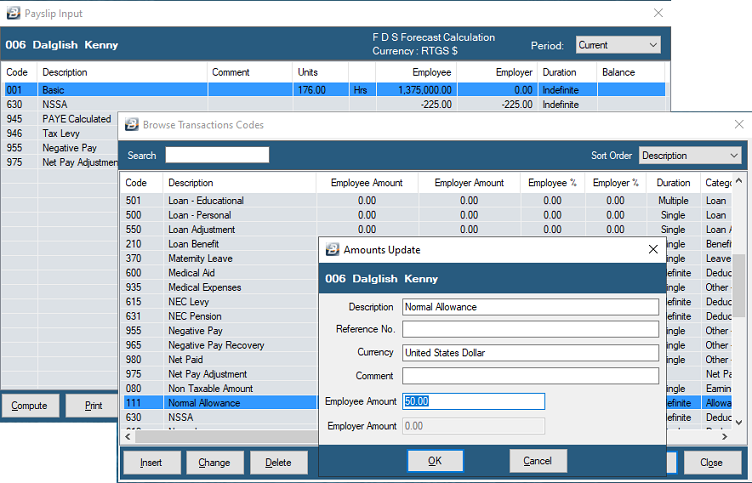
Task: Click the horizontal scroll left arrow
Action: pyautogui.click(x=128, y=436)
